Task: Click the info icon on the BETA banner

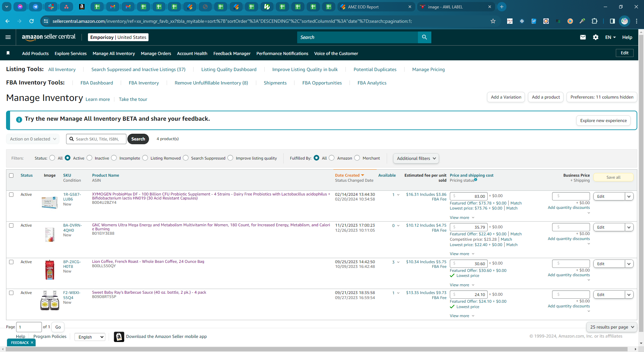Action: [x=19, y=119]
